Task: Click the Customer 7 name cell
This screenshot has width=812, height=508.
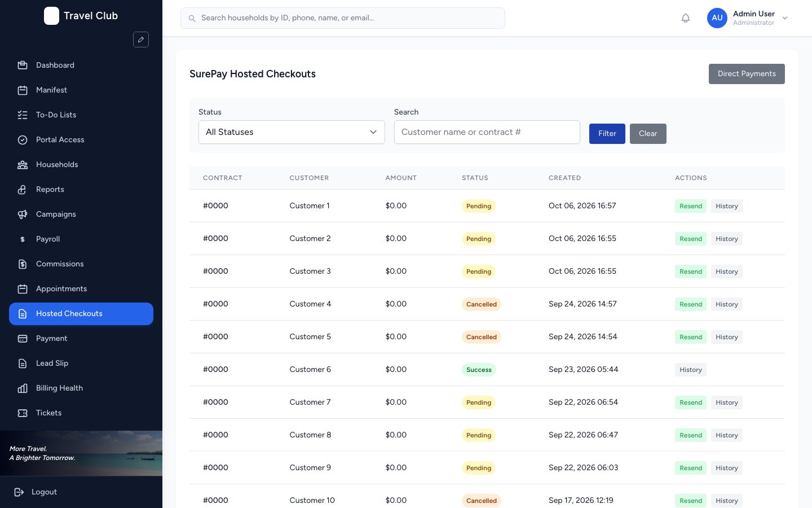Action: [310, 402]
